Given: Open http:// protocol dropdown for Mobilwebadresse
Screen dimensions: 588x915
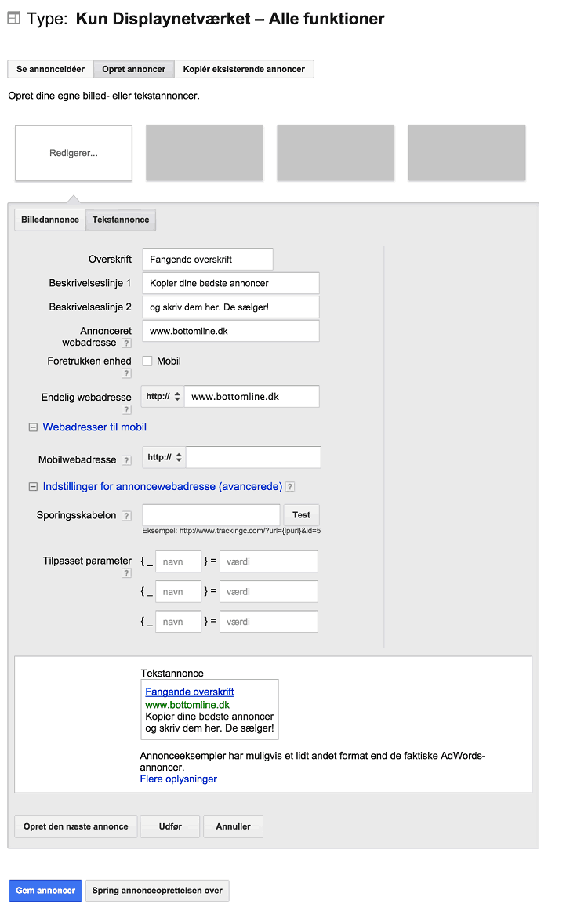Looking at the screenshot, I should (x=165, y=458).
